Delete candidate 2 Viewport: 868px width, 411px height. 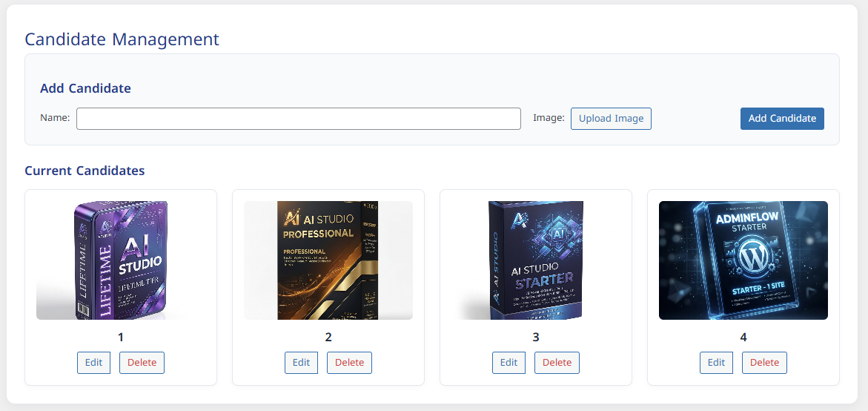349,363
